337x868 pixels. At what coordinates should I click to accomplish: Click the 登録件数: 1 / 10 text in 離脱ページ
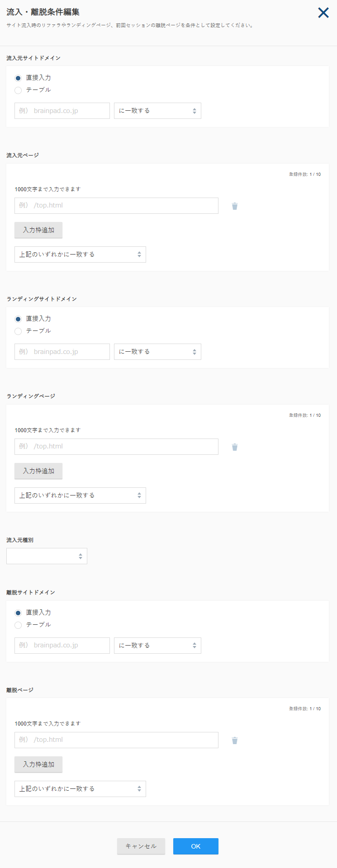pos(305,709)
